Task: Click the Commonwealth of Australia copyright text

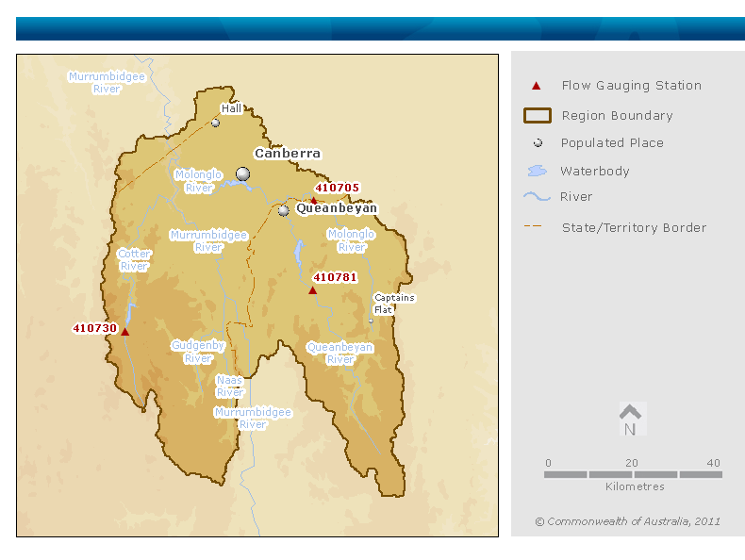Action: 628,521
